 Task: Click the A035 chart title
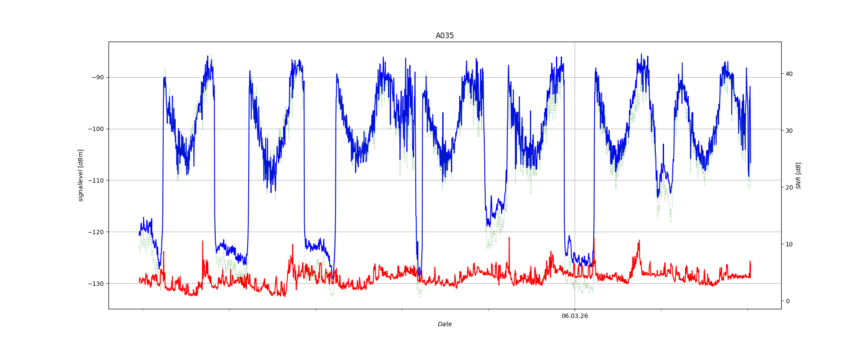pyautogui.click(x=444, y=36)
